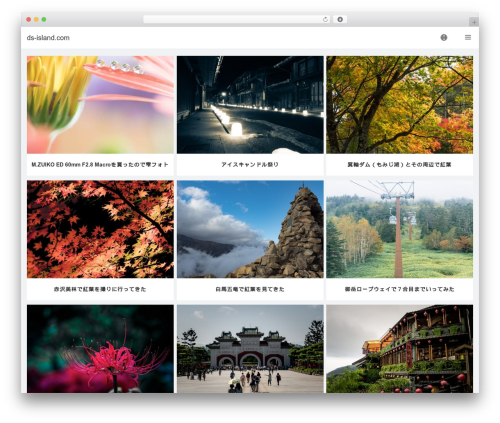Open the red maple leaves thumbnail

click(100, 229)
